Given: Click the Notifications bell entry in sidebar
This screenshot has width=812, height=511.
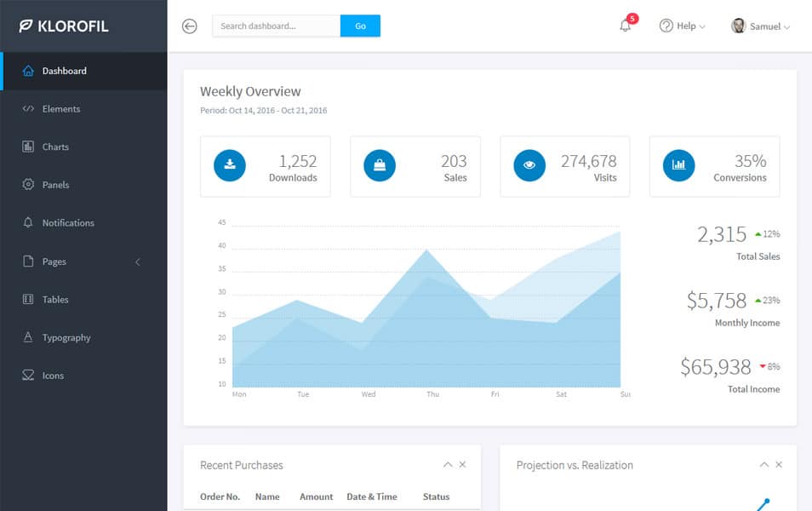Looking at the screenshot, I should click(x=68, y=222).
